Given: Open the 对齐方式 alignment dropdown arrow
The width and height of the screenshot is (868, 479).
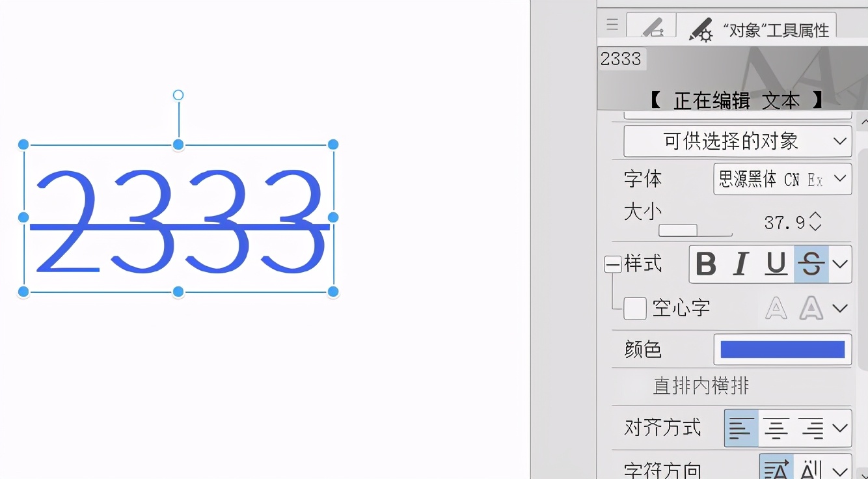Looking at the screenshot, I should click(x=840, y=428).
